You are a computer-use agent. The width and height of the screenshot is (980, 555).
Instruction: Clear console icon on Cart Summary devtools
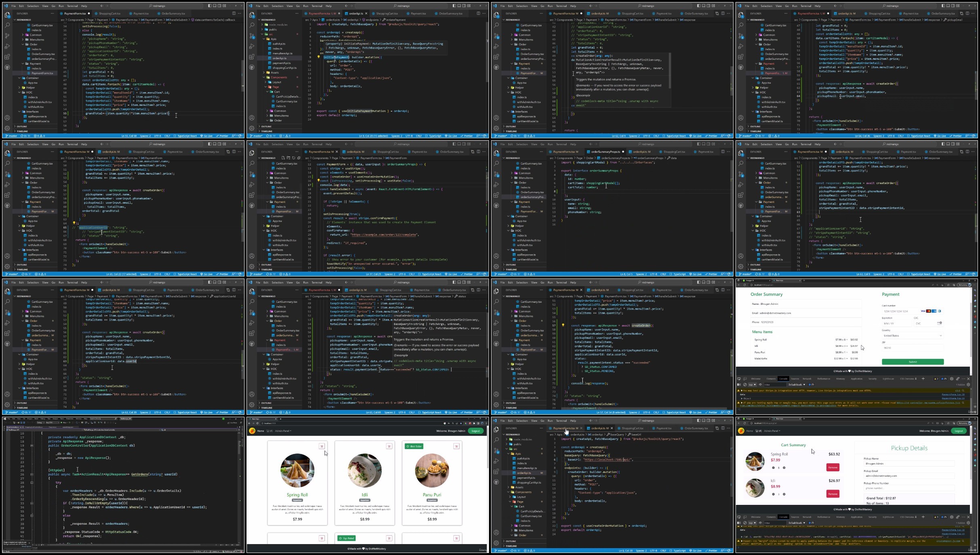point(745,523)
